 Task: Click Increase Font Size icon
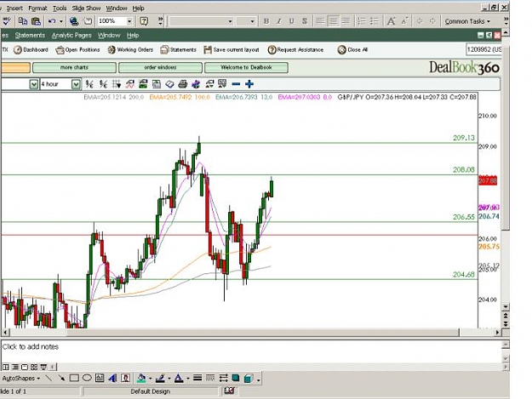(x=391, y=21)
